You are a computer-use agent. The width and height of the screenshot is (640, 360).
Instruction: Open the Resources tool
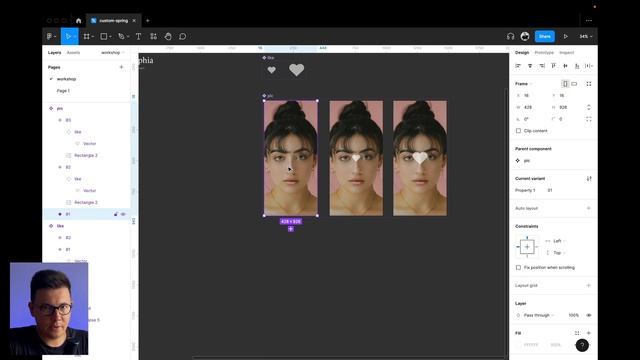click(x=153, y=36)
